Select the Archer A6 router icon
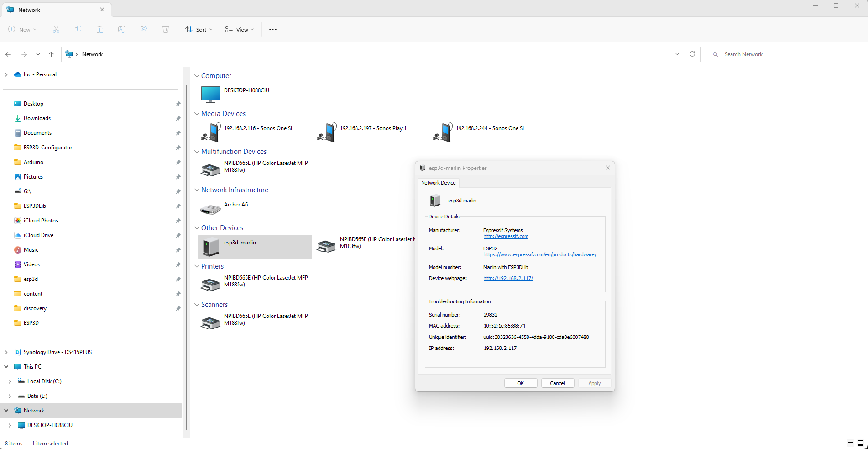Screen dimensions: 868x449 point(210,209)
